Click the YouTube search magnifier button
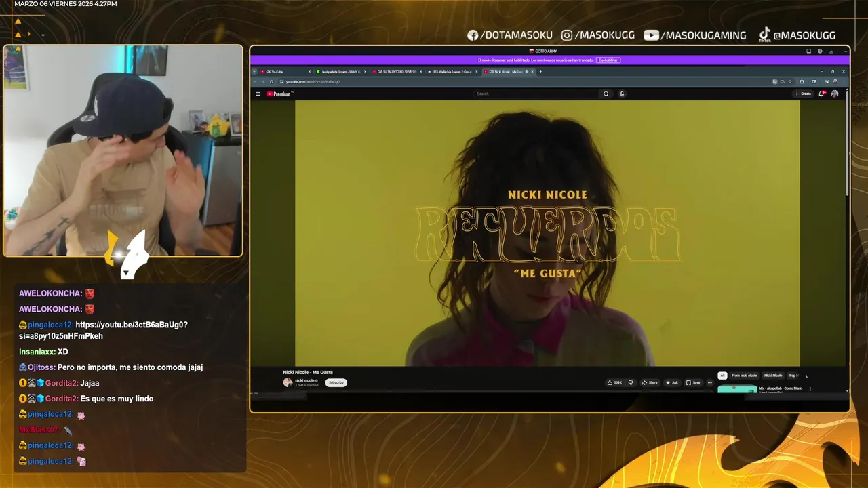868x488 pixels. coord(606,94)
